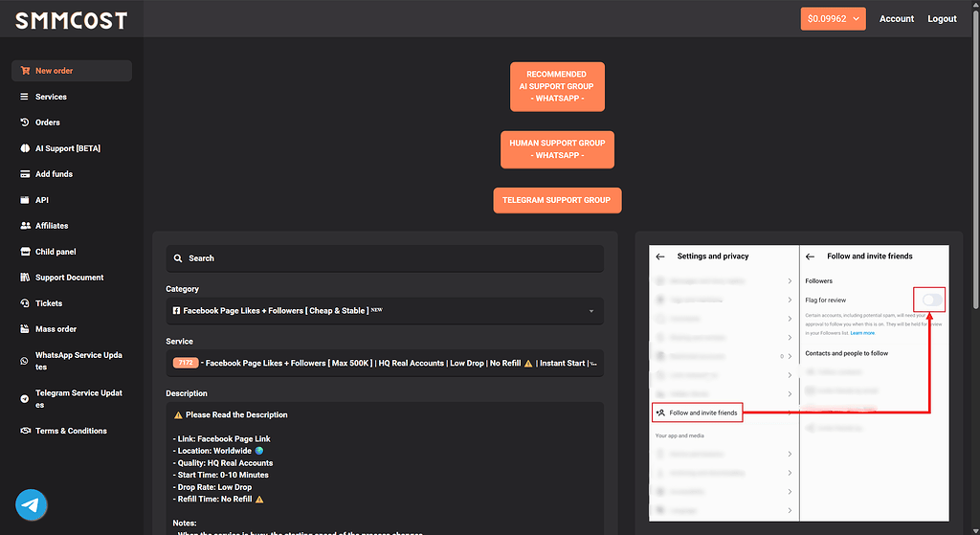Click 'Quality: HQ Real Accounts' line
This screenshot has width=980, height=535.
(222, 463)
